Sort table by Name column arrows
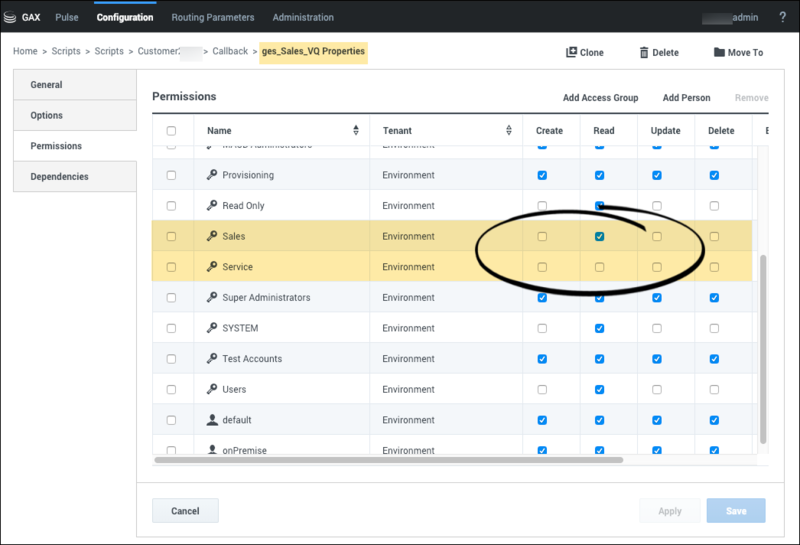The image size is (800, 545). tap(356, 131)
